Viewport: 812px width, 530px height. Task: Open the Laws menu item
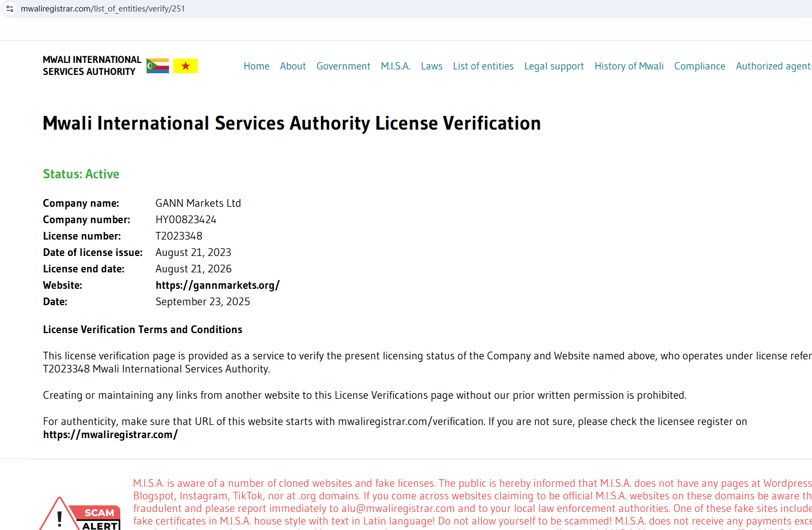tap(431, 66)
